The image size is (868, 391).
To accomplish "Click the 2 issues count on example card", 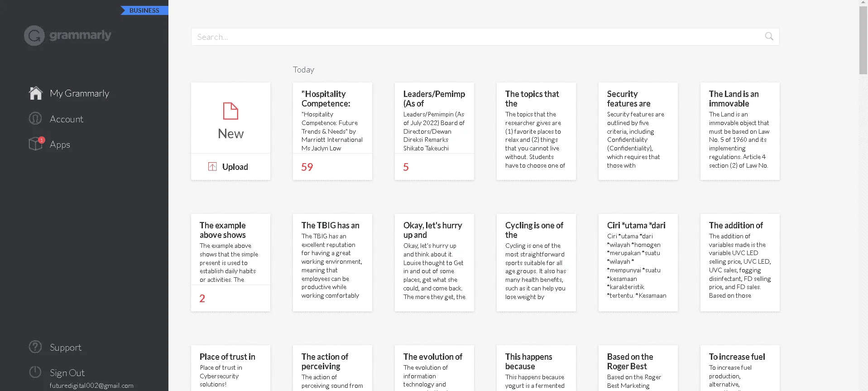I will (202, 299).
